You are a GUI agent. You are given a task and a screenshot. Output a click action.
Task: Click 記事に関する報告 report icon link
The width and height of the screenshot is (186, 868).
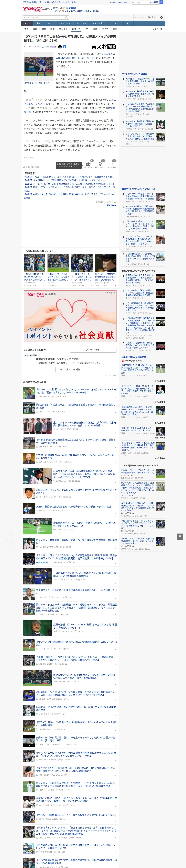(32, 167)
